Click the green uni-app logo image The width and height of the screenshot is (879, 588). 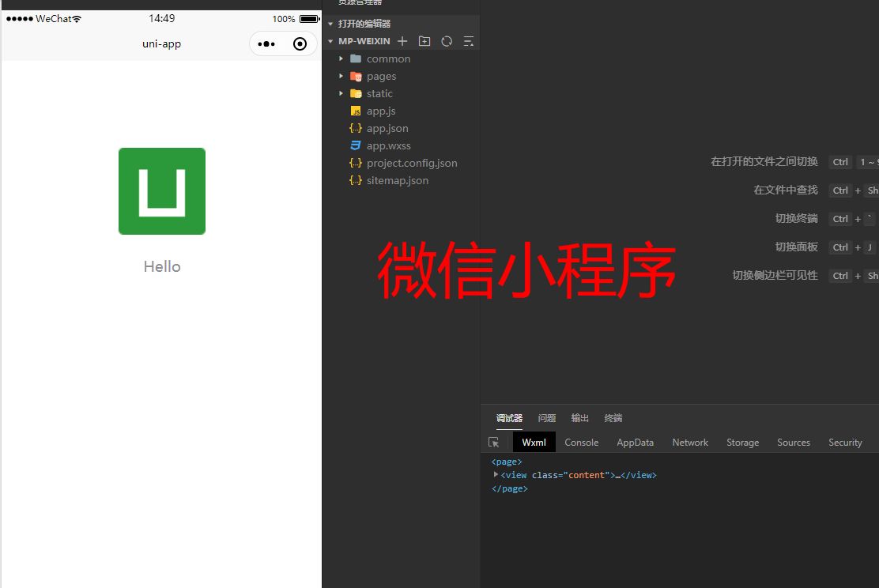[161, 190]
